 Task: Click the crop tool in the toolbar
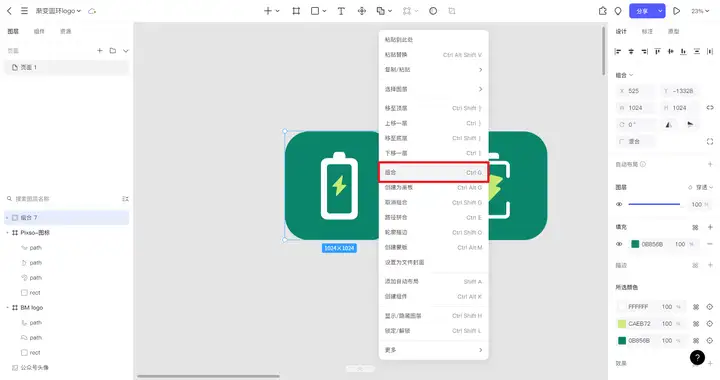click(x=452, y=11)
